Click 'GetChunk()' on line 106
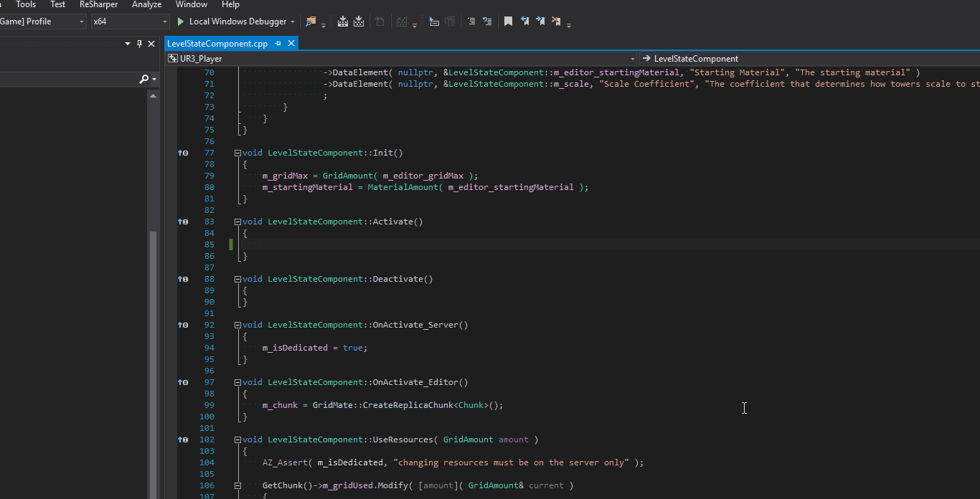The width and height of the screenshot is (980, 499). (x=287, y=485)
